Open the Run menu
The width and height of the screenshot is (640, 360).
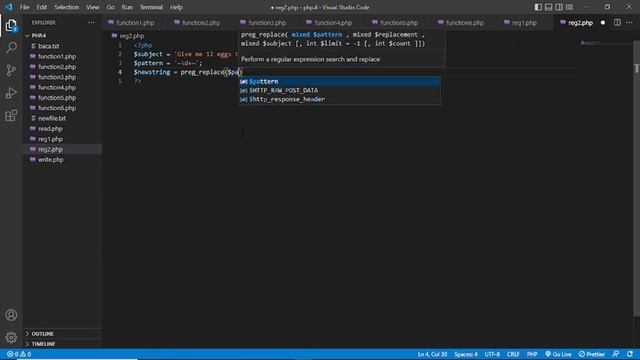(x=127, y=7)
